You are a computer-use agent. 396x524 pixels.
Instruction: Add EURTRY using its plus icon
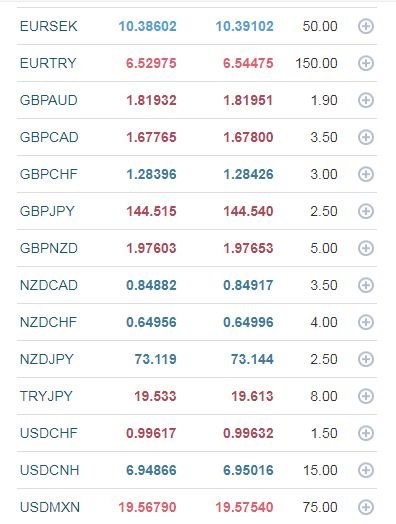[366, 63]
